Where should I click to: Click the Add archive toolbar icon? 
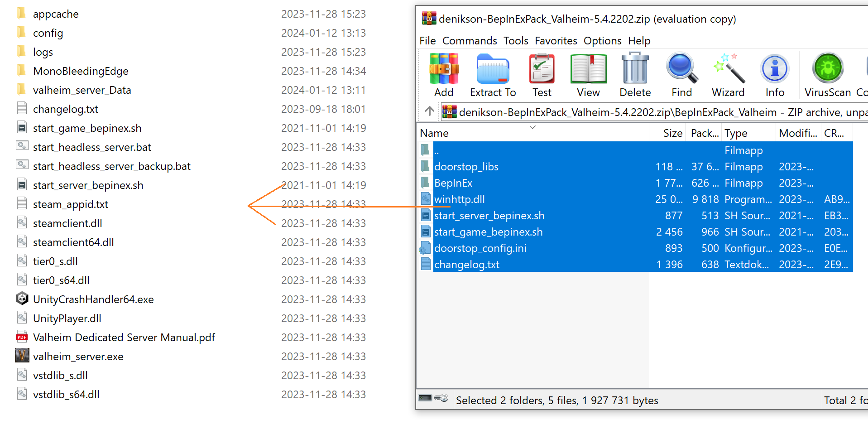click(x=444, y=75)
